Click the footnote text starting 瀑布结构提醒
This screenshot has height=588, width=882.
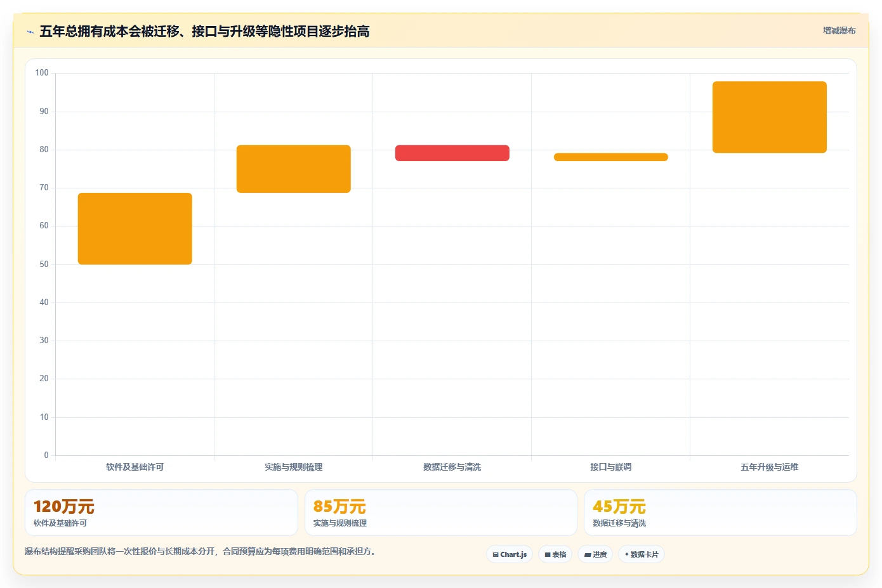(x=201, y=551)
